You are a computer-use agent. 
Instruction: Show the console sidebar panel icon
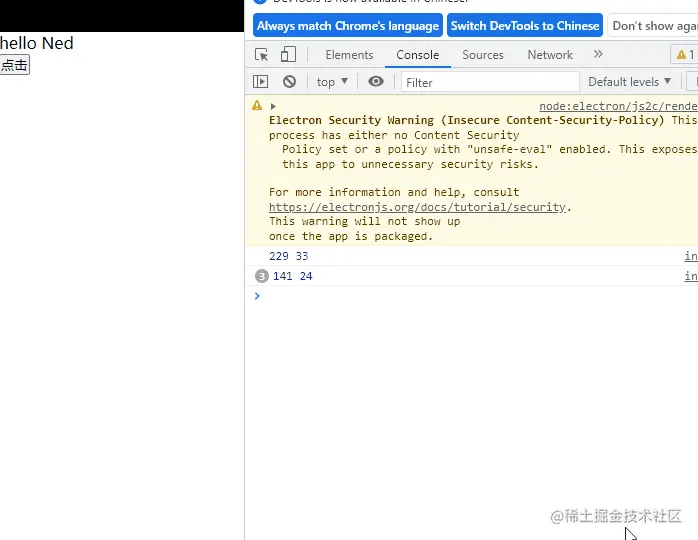point(260,82)
